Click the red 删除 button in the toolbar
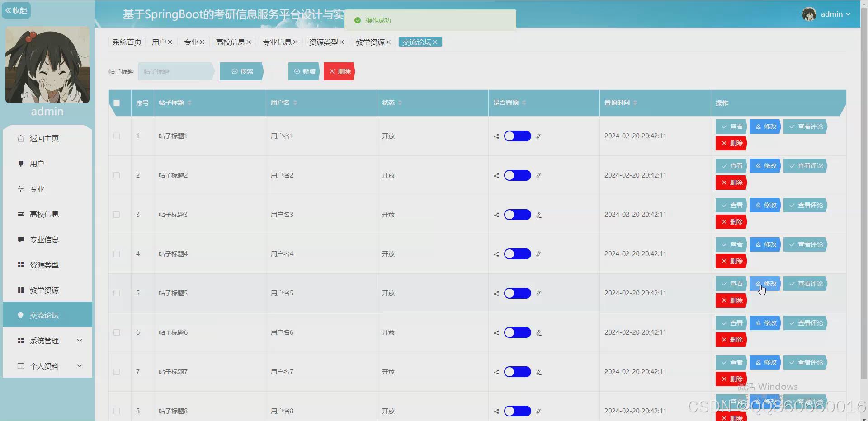 (x=340, y=71)
